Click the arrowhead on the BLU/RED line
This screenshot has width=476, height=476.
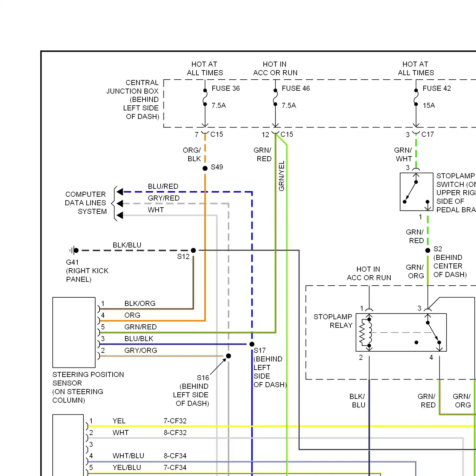coord(120,192)
